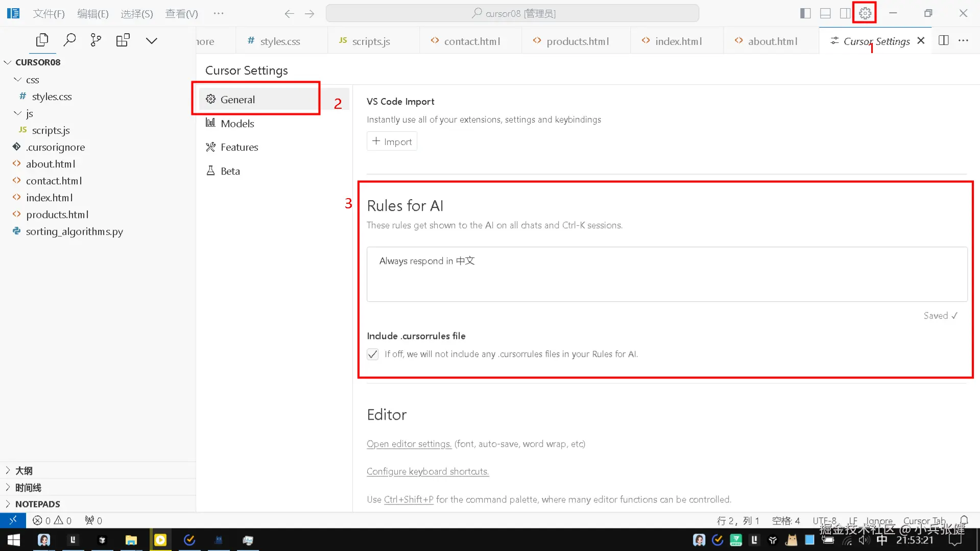Close the Cursor Settings tab
This screenshot has width=980, height=551.
coord(921,40)
